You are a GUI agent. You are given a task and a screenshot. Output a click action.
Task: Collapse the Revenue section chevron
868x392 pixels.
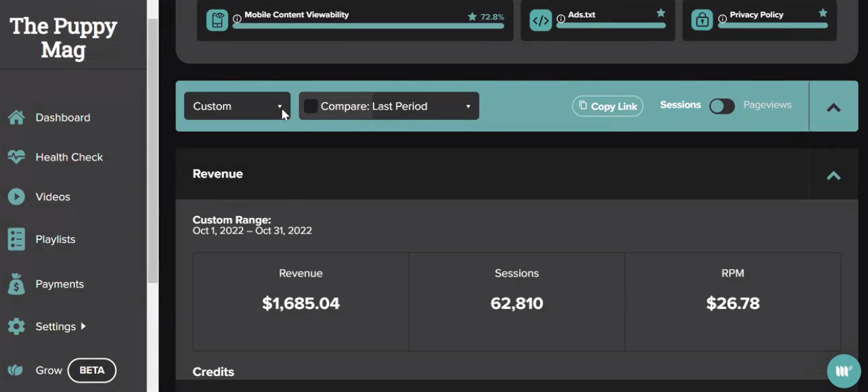pos(834,175)
